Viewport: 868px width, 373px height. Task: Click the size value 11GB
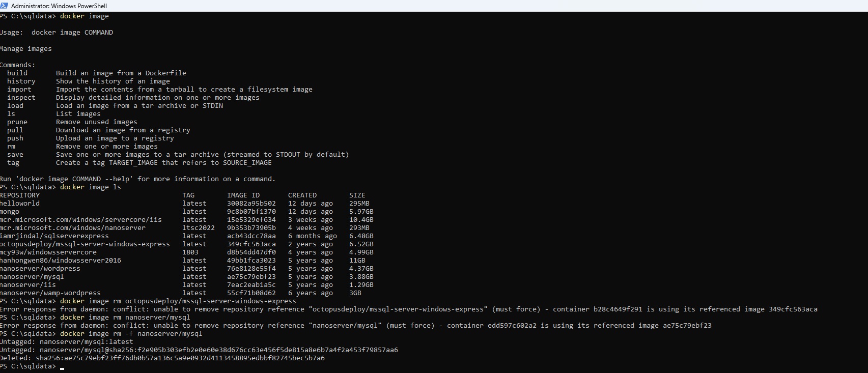pos(357,261)
